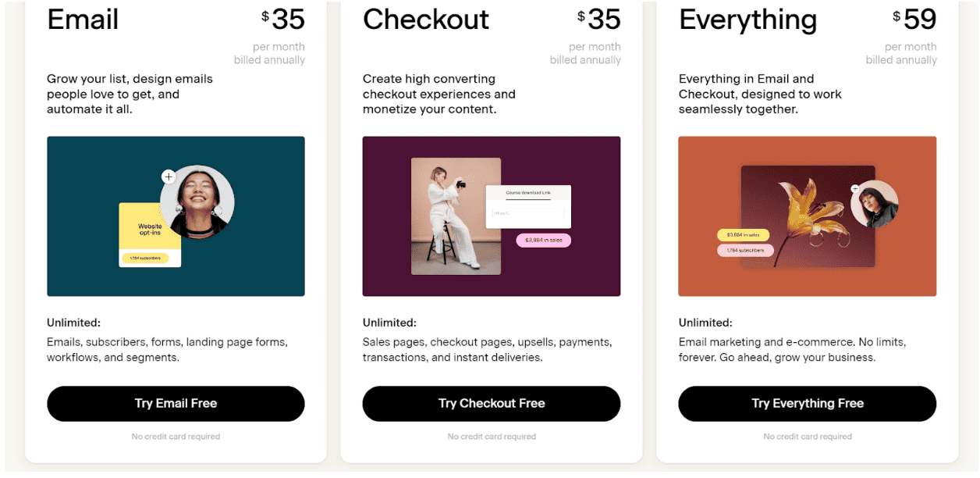Screen dimensions: 980x478
Task: Click the Try Email Free button
Action: (x=176, y=403)
